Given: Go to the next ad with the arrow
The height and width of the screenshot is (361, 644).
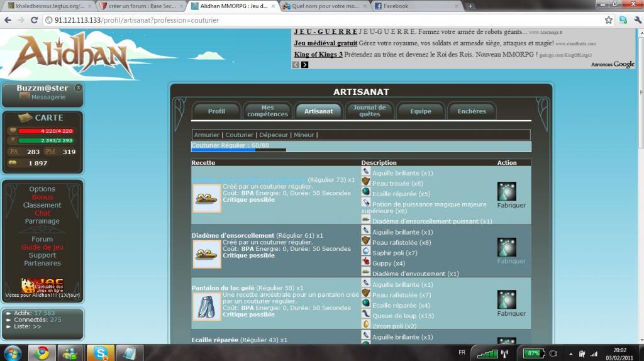Looking at the screenshot, I should (304, 65).
